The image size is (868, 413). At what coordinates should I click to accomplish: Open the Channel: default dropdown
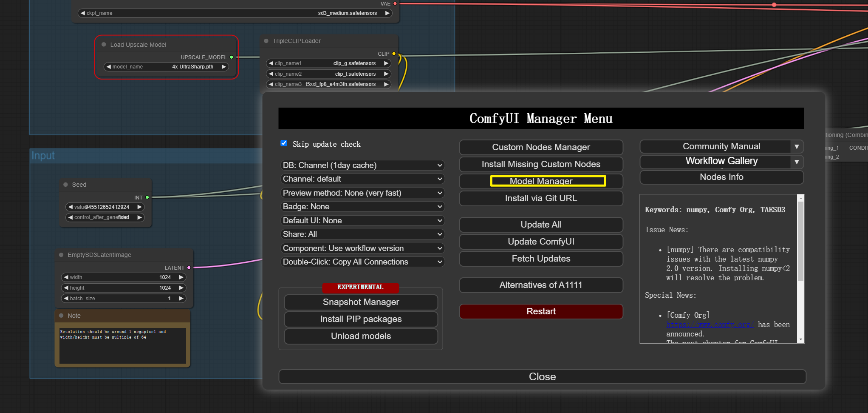[x=362, y=179]
